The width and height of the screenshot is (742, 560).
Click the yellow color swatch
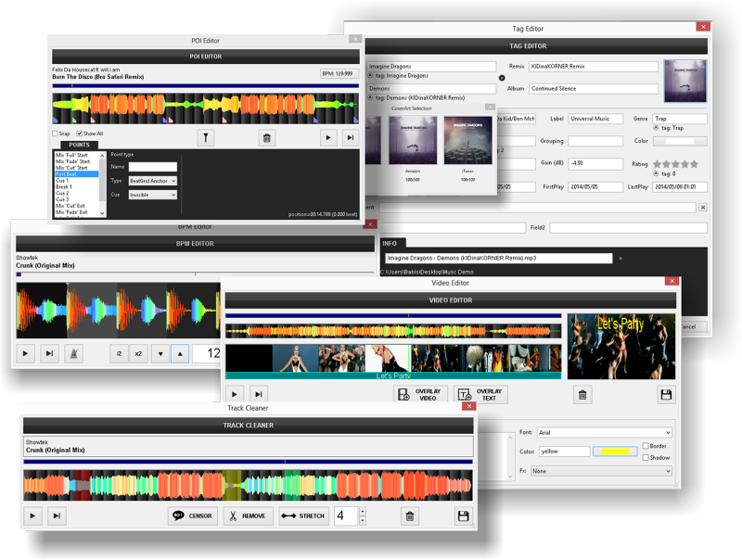pos(615,452)
